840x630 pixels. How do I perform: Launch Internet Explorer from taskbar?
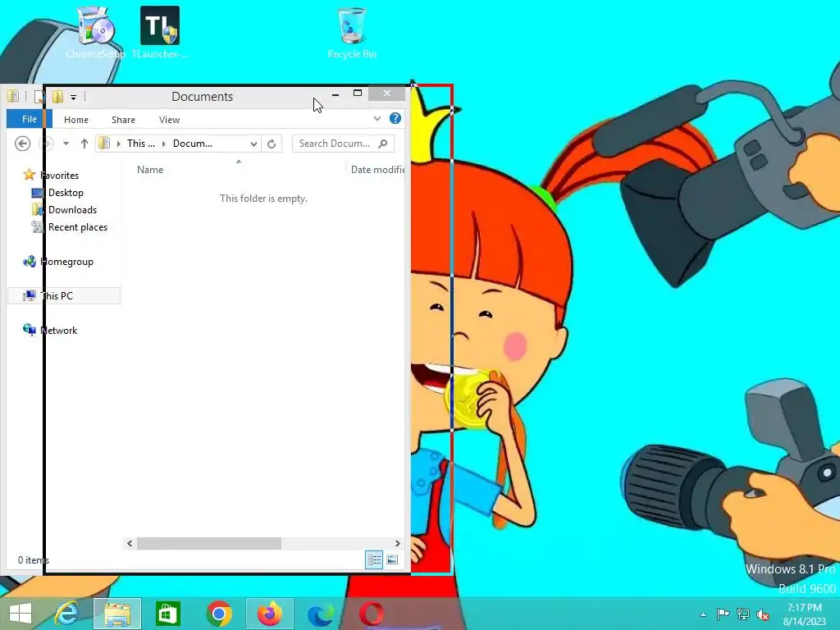[x=67, y=614]
